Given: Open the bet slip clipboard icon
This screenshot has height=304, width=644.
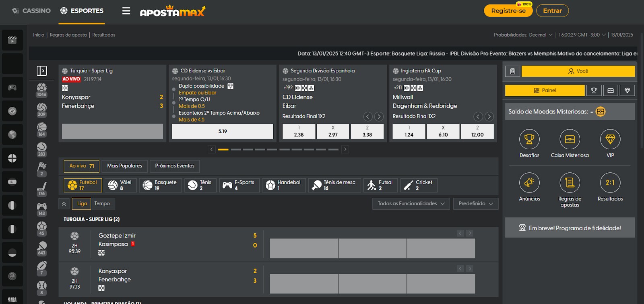Looking at the screenshot, I should point(512,71).
